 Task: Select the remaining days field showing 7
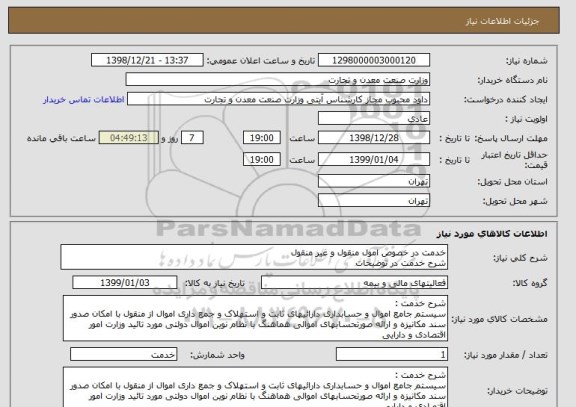[x=192, y=138]
